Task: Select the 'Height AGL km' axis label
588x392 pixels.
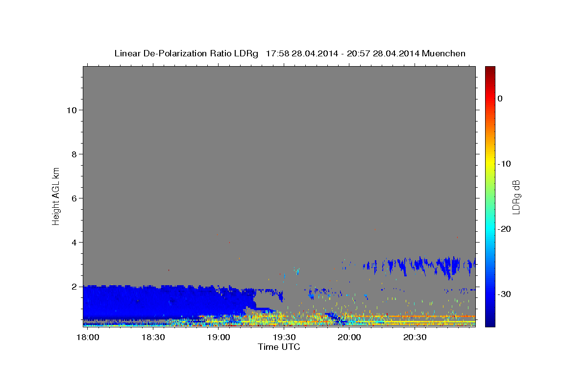Action: tap(56, 196)
